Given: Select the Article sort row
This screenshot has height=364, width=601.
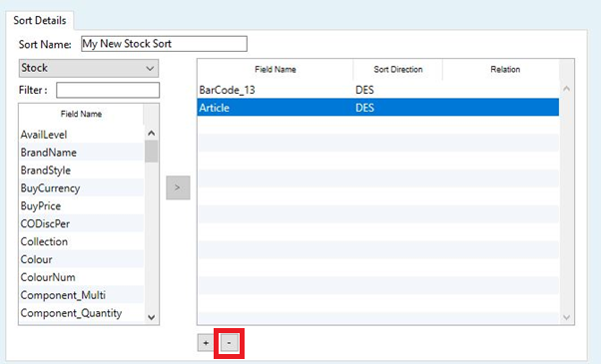Looking at the screenshot, I should [378, 107].
